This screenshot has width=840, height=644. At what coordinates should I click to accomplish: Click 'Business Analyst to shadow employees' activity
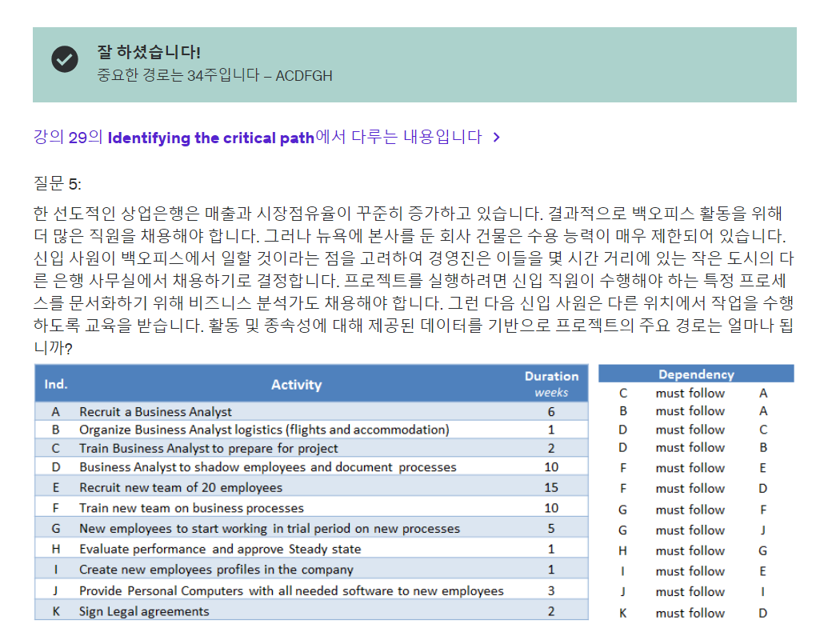[x=311, y=467]
